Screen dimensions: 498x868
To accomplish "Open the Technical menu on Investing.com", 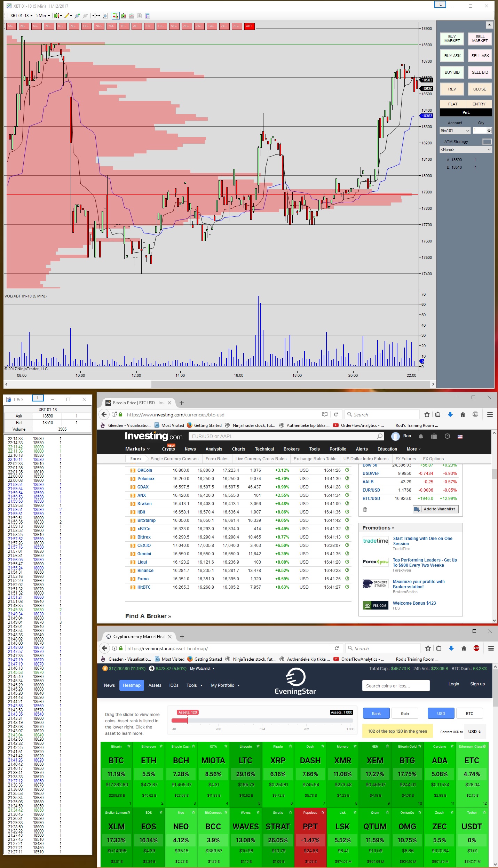I will pos(264,449).
